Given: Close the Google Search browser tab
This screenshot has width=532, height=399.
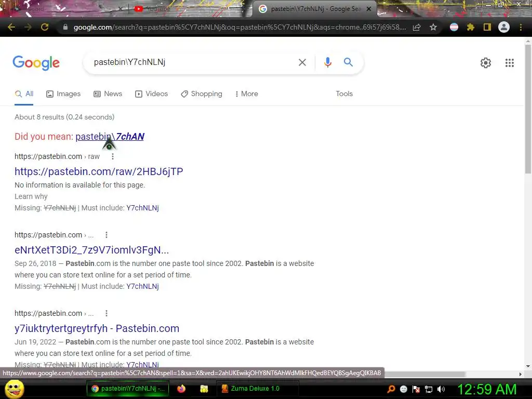Looking at the screenshot, I should coord(369,9).
